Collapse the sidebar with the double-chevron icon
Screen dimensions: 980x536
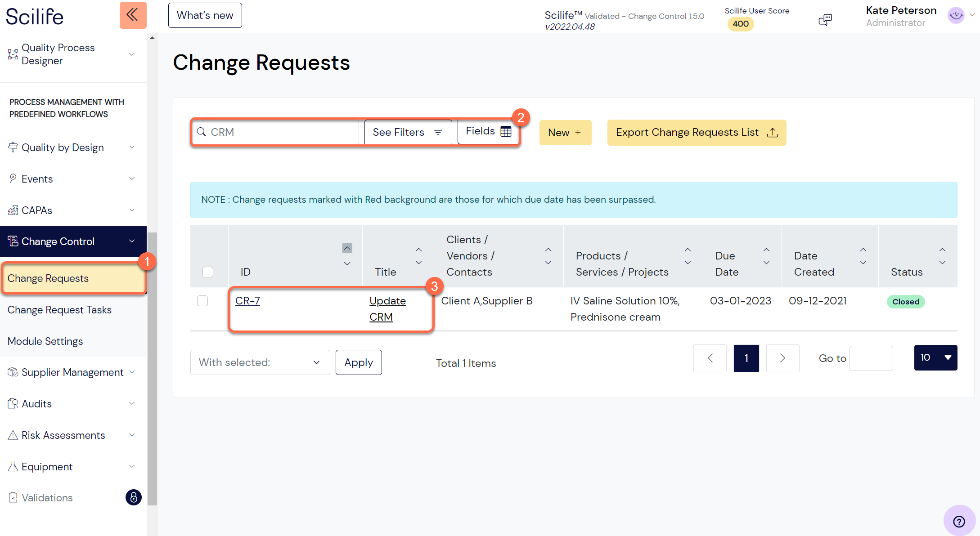pos(133,15)
